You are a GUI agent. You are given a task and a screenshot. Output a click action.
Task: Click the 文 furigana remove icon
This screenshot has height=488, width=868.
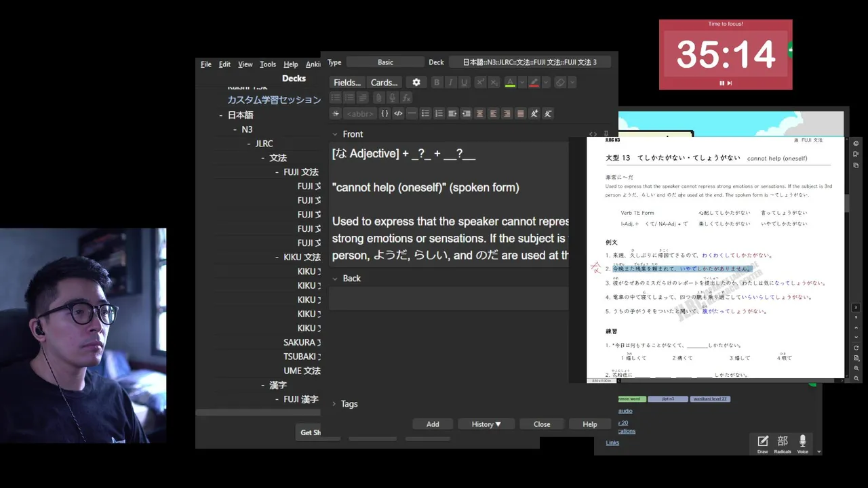click(x=548, y=113)
